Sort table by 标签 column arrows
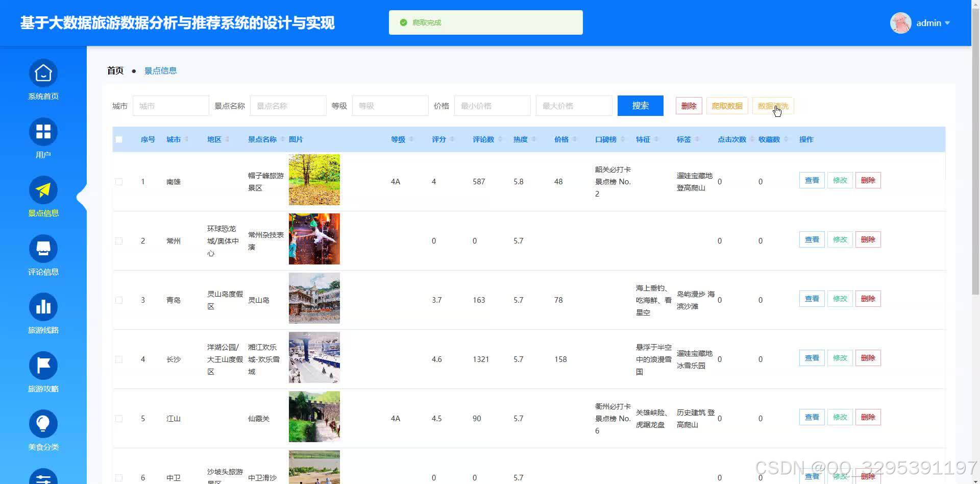 click(x=697, y=139)
